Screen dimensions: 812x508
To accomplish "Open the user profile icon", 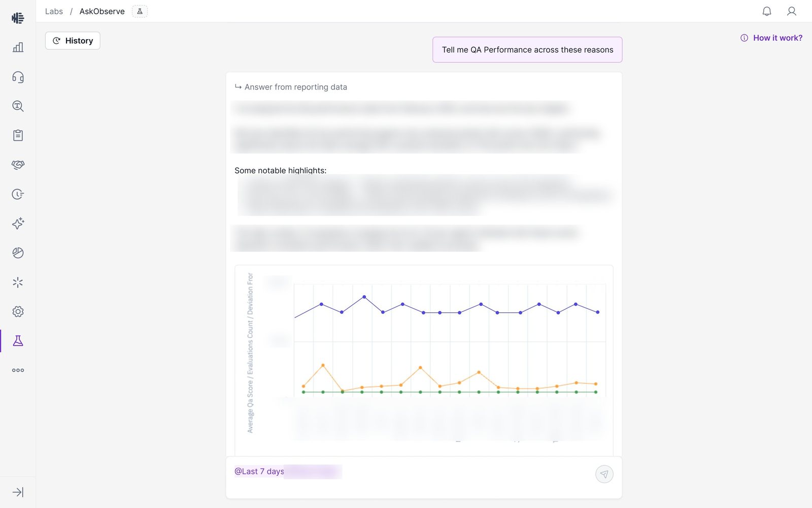I will tap(791, 11).
